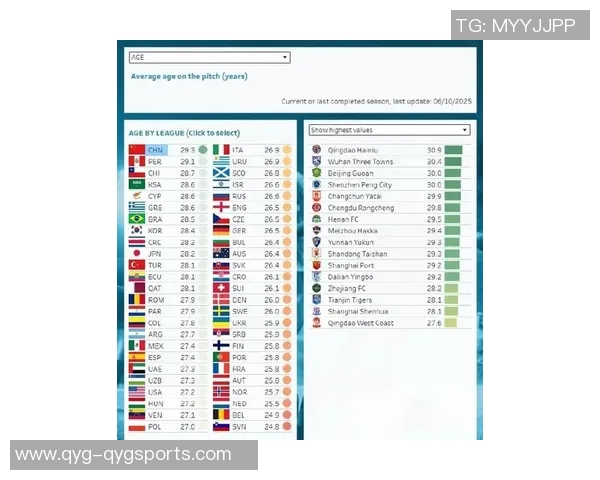
Task: Click the Wuhan Three Towns team name
Action: coord(360,162)
